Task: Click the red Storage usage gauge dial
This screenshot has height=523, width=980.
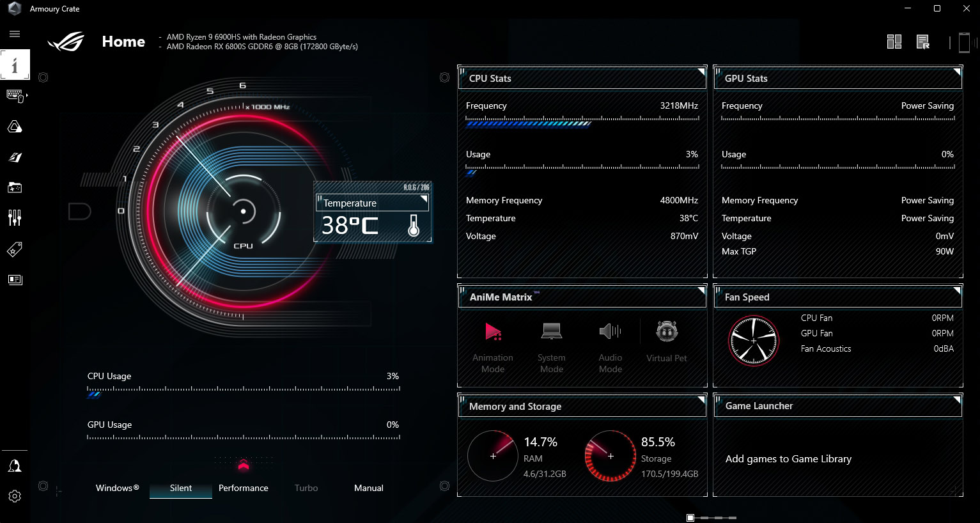Action: tap(610, 456)
